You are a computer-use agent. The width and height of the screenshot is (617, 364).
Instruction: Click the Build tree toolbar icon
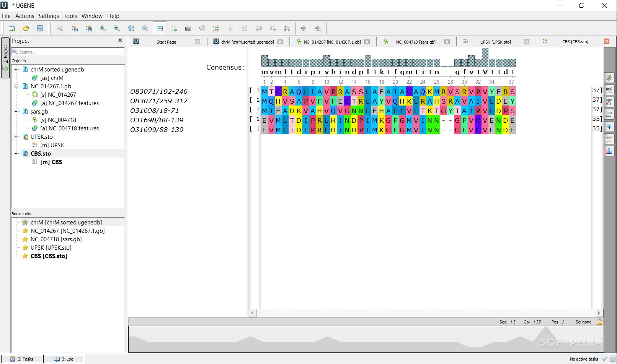tap(202, 28)
